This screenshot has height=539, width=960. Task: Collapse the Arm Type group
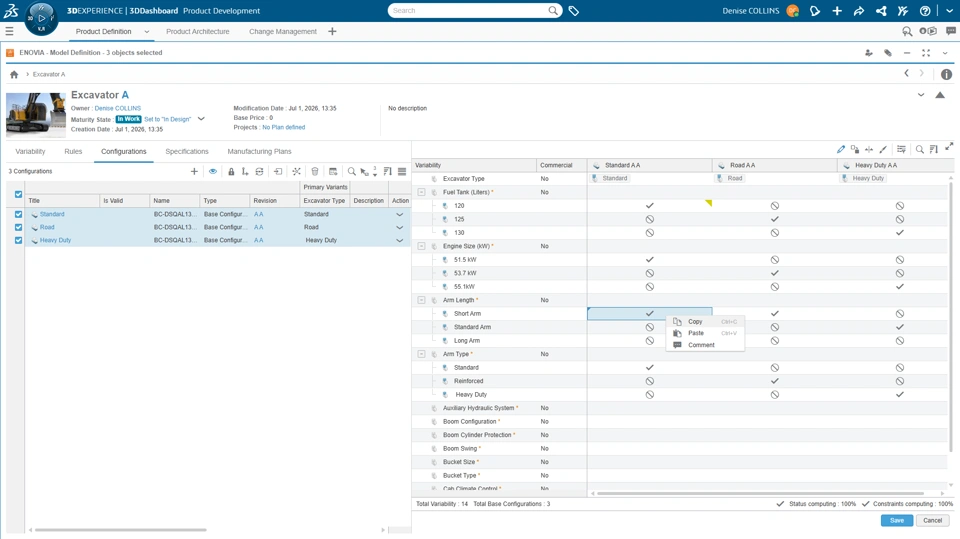coord(421,354)
